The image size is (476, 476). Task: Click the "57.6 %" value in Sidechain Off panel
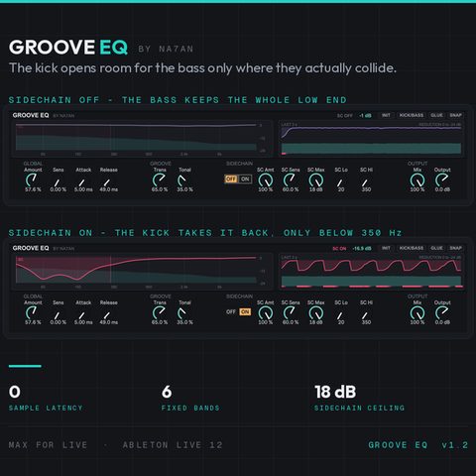tap(33, 189)
